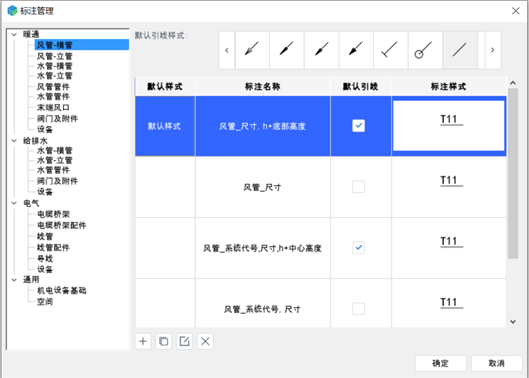
Task: Select 风管-立管 in the tree
Action: (55, 56)
